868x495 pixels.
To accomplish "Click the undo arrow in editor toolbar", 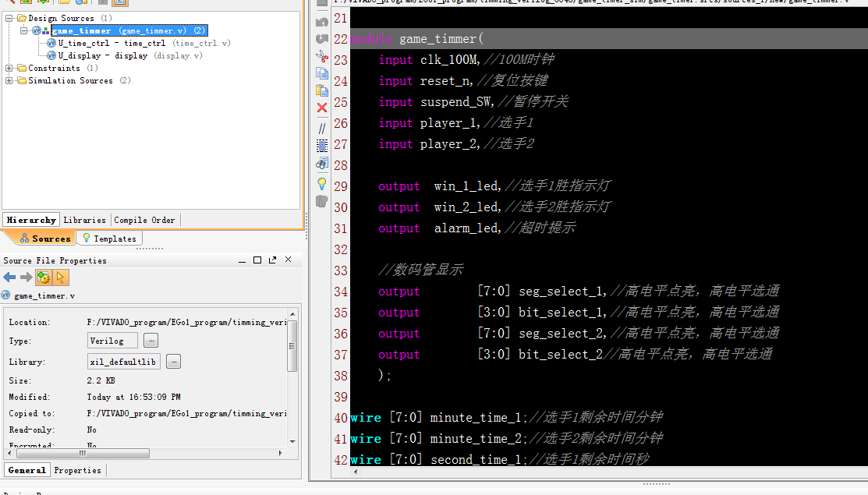I will [x=321, y=22].
